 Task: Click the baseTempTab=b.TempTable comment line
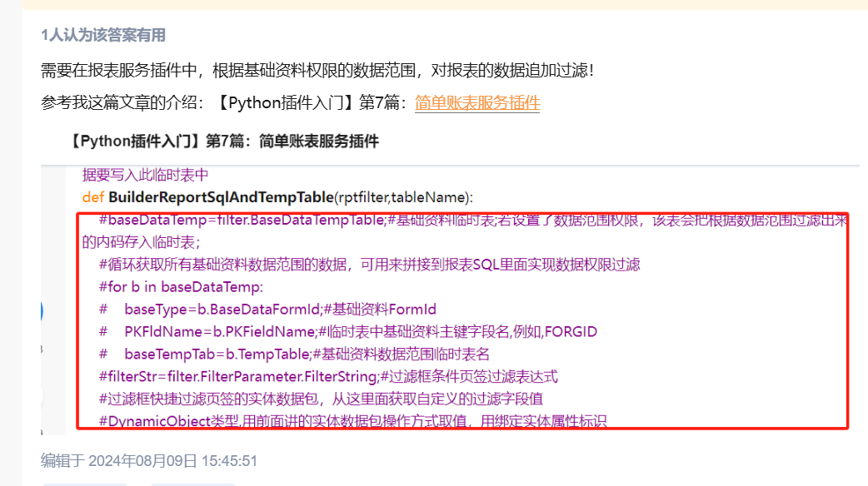[x=295, y=354]
